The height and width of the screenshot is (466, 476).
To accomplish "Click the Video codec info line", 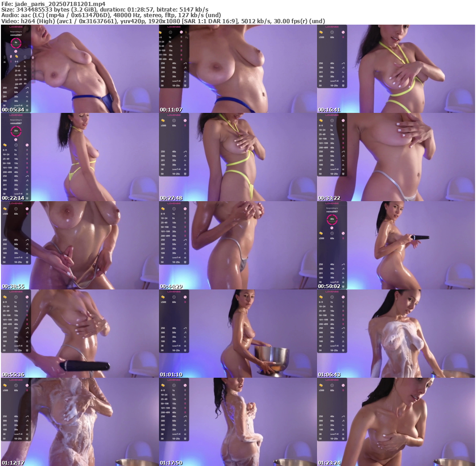I will pos(163,21).
